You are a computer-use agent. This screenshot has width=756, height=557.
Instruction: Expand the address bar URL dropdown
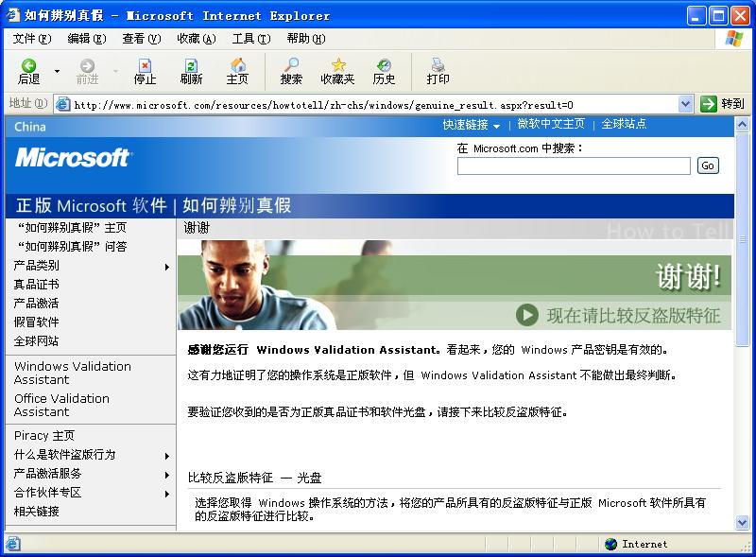(x=686, y=104)
